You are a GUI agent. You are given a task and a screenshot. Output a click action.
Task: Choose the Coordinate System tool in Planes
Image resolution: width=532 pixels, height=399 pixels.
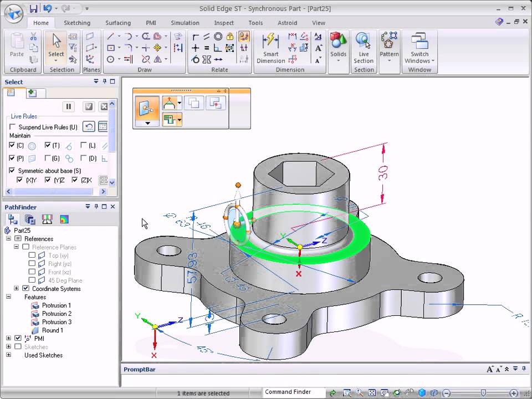point(90,59)
